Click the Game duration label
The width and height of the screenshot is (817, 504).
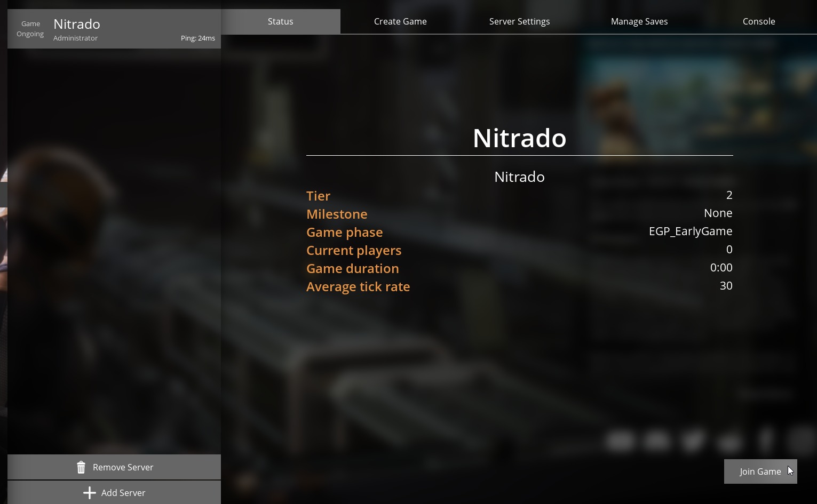(x=353, y=269)
